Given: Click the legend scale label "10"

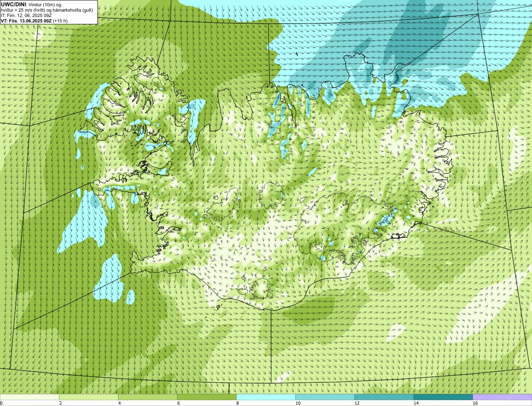Looking at the screenshot, I should (298, 403).
